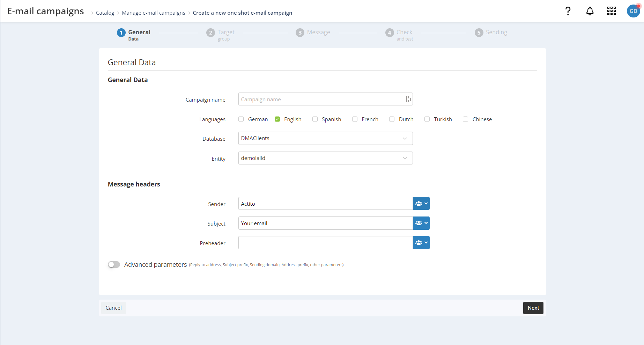Image resolution: width=644 pixels, height=345 pixels.
Task: Enable the Advanced parameters toggle
Action: [x=114, y=265]
